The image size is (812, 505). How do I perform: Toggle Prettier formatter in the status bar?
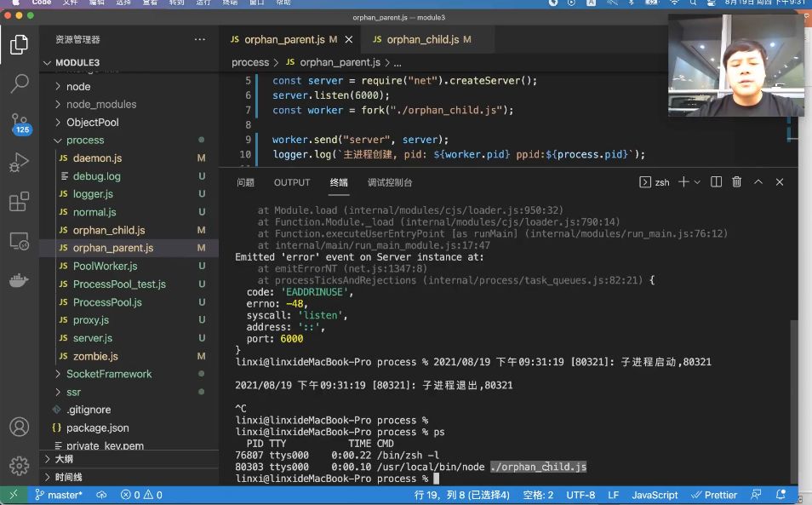coord(714,495)
